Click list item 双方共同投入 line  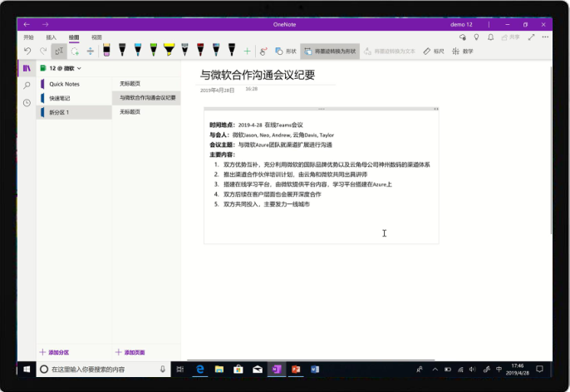click(x=266, y=204)
